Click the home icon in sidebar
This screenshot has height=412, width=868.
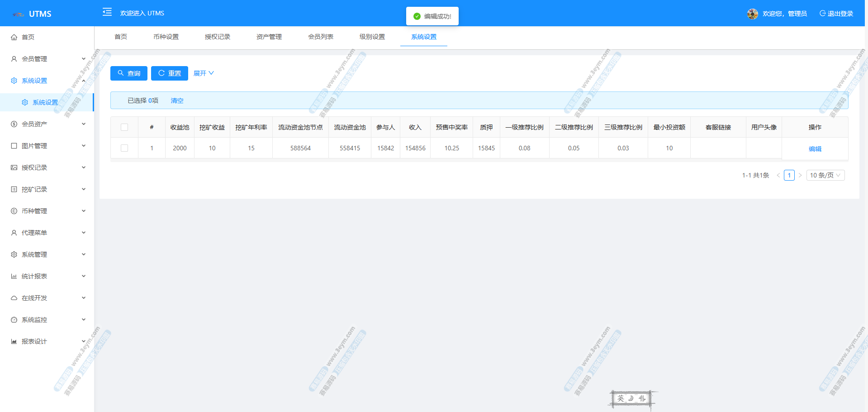coord(14,37)
